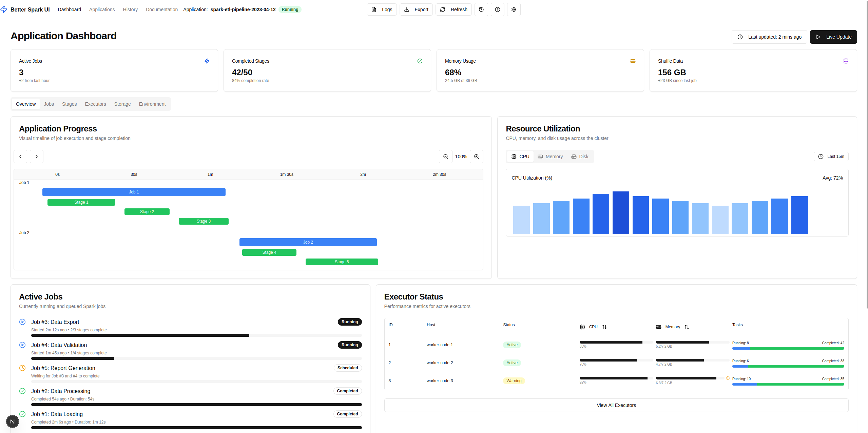Click the Shuffle Data database icon
Viewport: 868px width, 433px height.
[846, 61]
